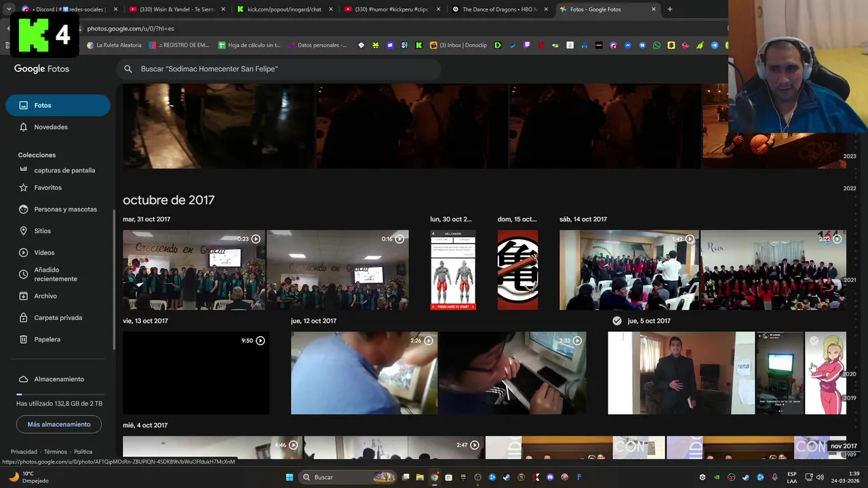This screenshot has width=868, height=488.
Task: Open the 9:50 black video thumbnail
Action: coord(196,373)
